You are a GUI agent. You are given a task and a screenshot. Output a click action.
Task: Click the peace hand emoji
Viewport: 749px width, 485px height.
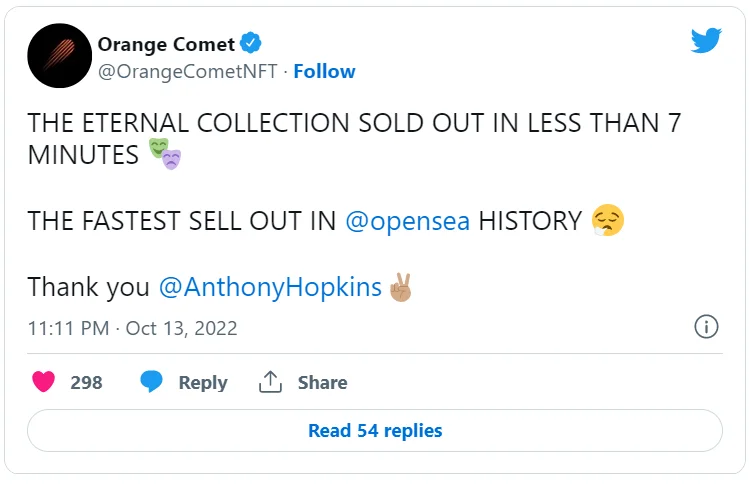(401, 287)
